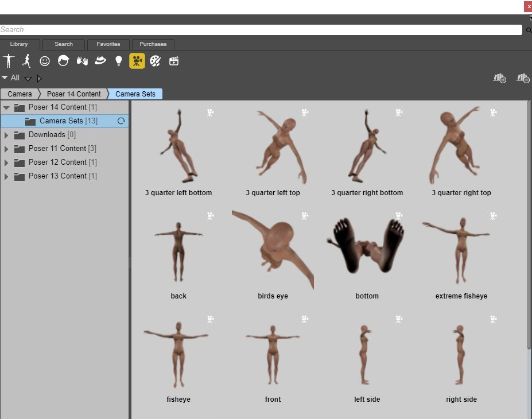Screen dimensions: 532x419
Task: Select the Figures category icon
Action: (x=9, y=61)
